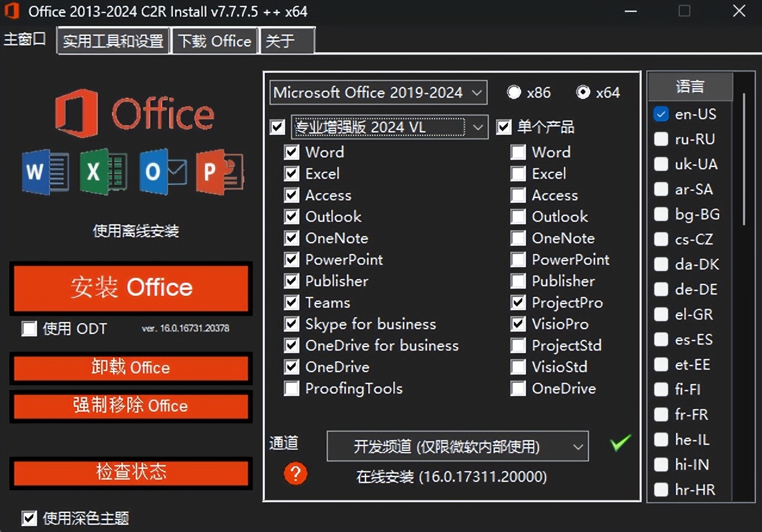762x532 pixels.
Task: Open the Microsoft Office 2019-2024 version dropdown
Action: pyautogui.click(x=378, y=92)
